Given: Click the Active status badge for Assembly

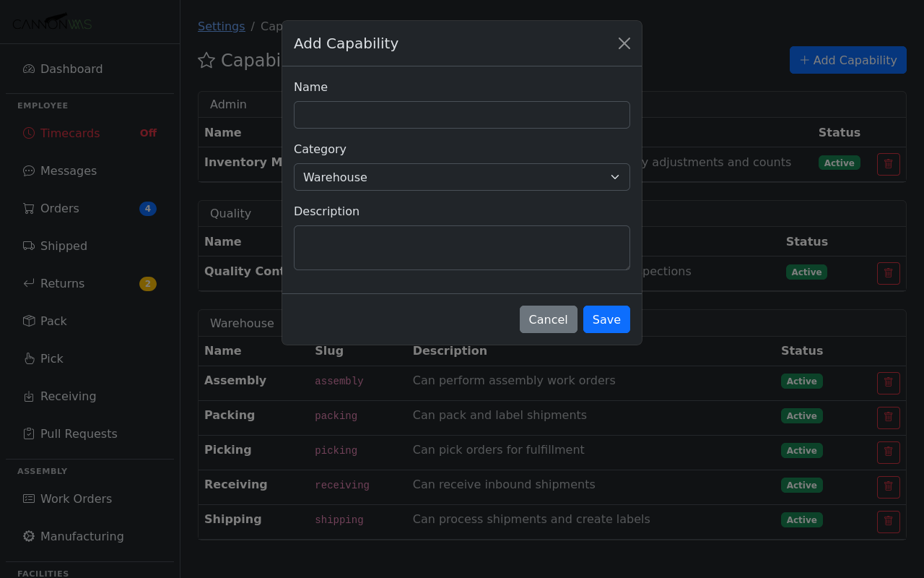Looking at the screenshot, I should [801, 381].
